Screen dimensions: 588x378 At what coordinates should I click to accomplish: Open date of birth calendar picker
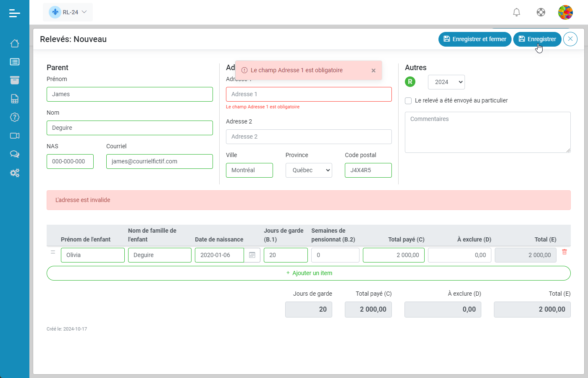click(x=252, y=255)
